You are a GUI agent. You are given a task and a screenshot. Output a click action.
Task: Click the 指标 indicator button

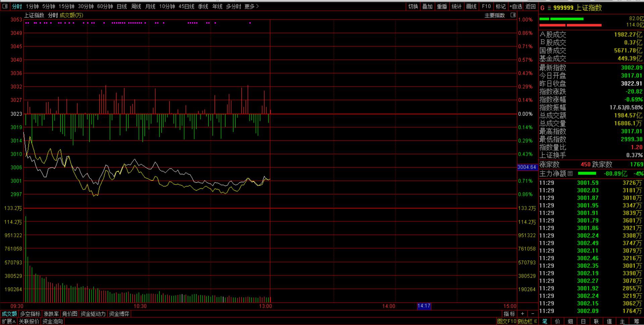point(509,314)
